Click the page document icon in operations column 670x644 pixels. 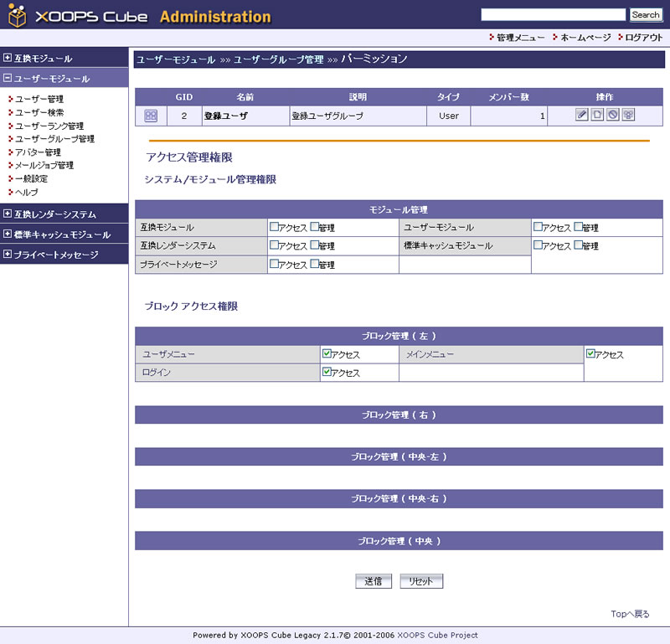point(597,115)
